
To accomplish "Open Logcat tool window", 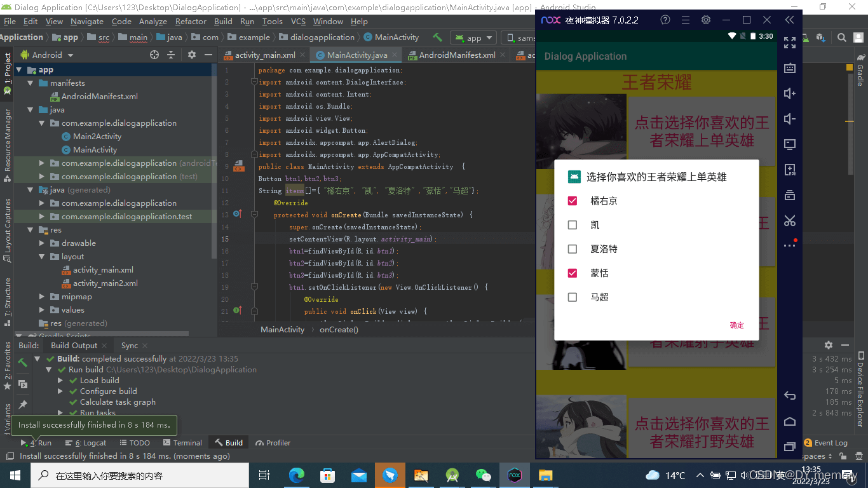I will (x=86, y=443).
